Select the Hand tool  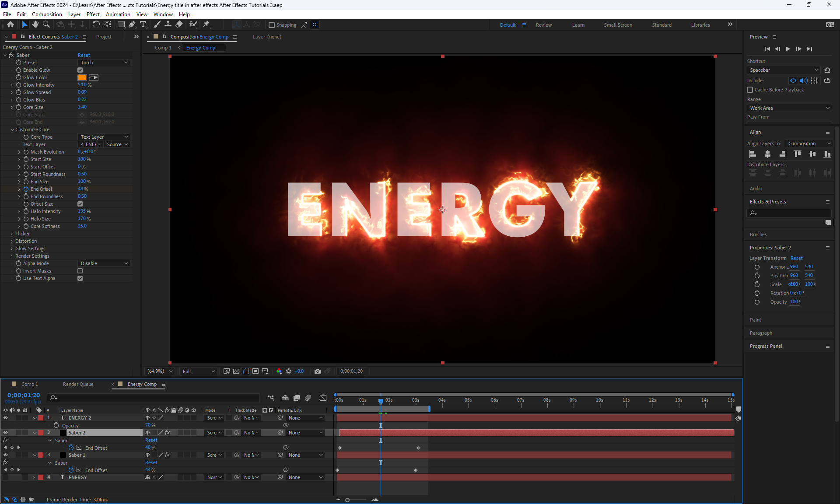(x=35, y=24)
